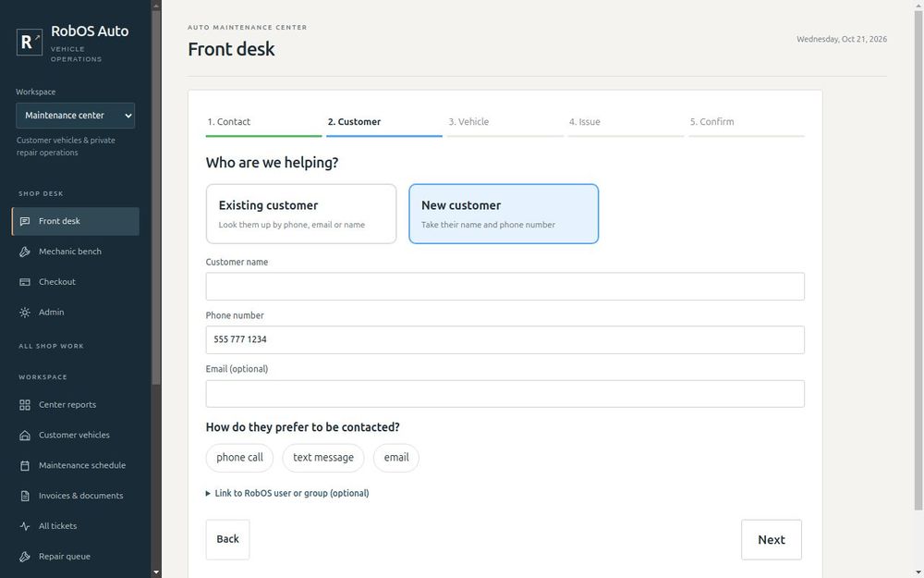This screenshot has height=578, width=924.
Task: Open Center reports in sidebar
Action: (x=76, y=405)
